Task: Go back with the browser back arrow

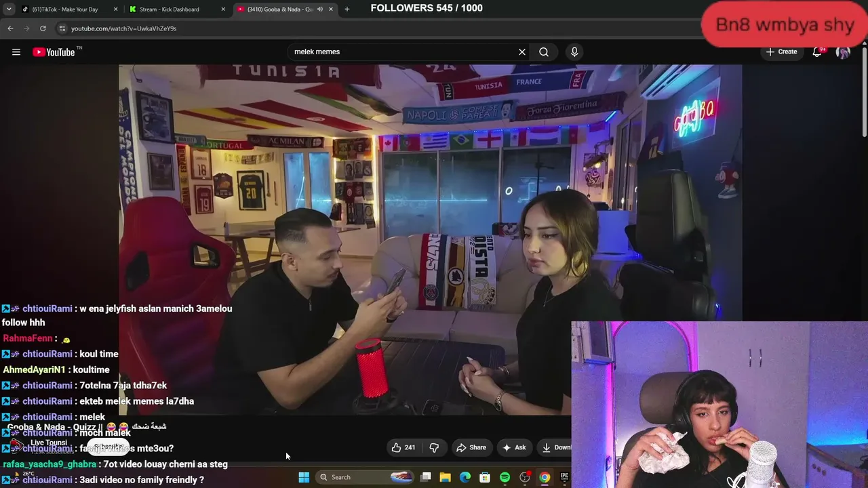Action: pyautogui.click(x=10, y=28)
